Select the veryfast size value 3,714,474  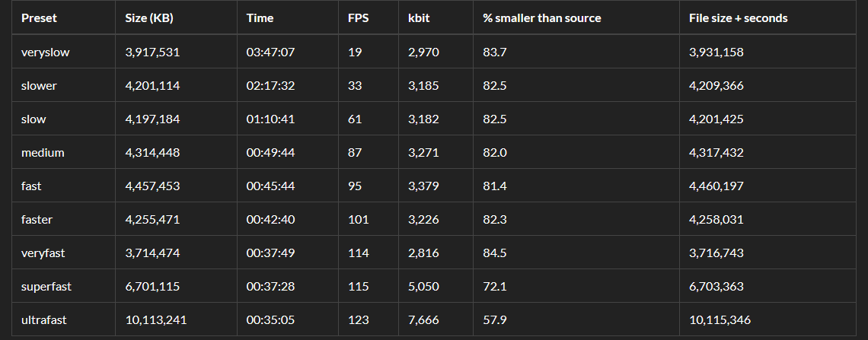152,253
